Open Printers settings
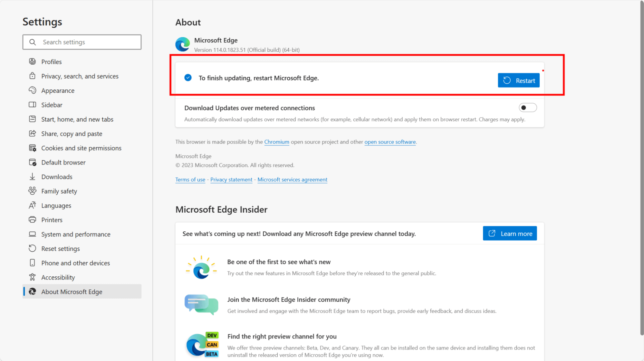This screenshot has width=644, height=361. pos(82,220)
